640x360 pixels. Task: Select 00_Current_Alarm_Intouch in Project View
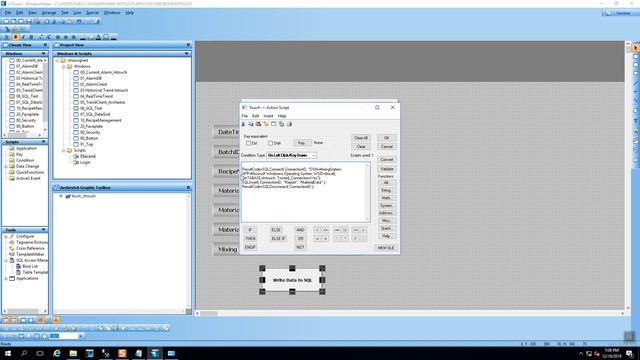coord(104,72)
